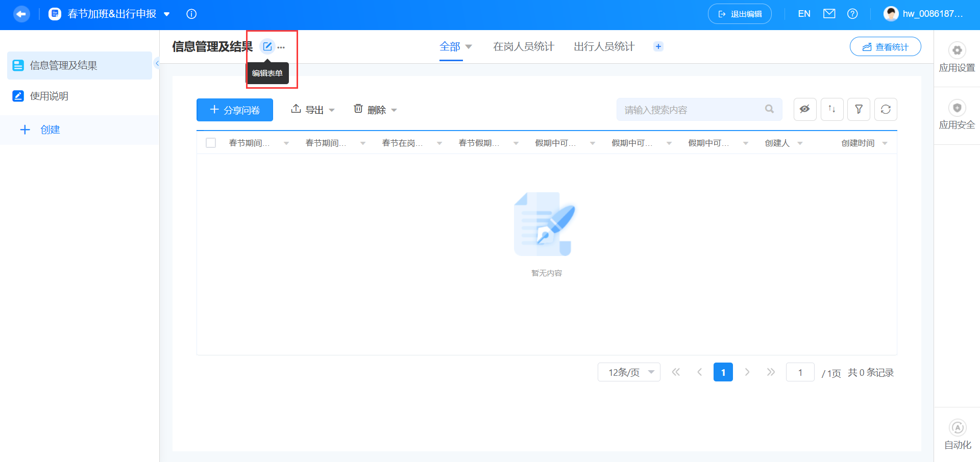Image resolution: width=980 pixels, height=462 pixels.
Task: Click the refresh icon above the table
Action: [x=886, y=109]
